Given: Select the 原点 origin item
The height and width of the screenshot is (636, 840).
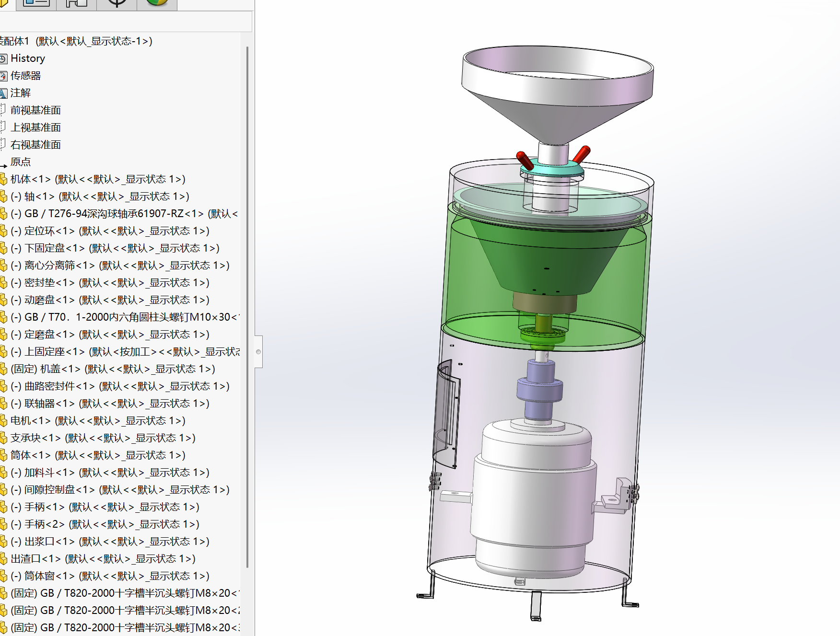Looking at the screenshot, I should click(20, 162).
